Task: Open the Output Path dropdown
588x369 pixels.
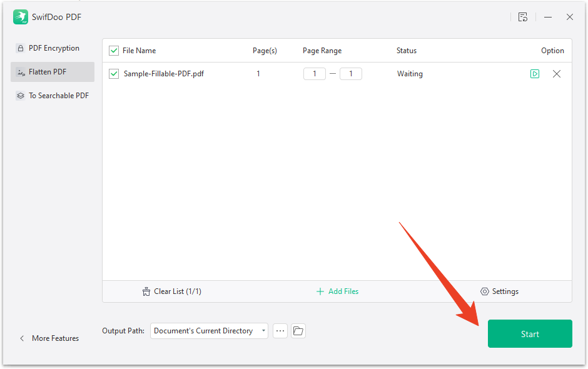Action: (210, 331)
